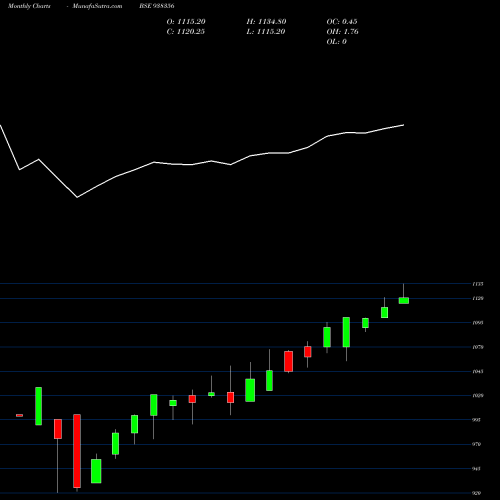The image size is (500, 500).
Task: Click the 1020 price axis label
Action: pos(478,396)
